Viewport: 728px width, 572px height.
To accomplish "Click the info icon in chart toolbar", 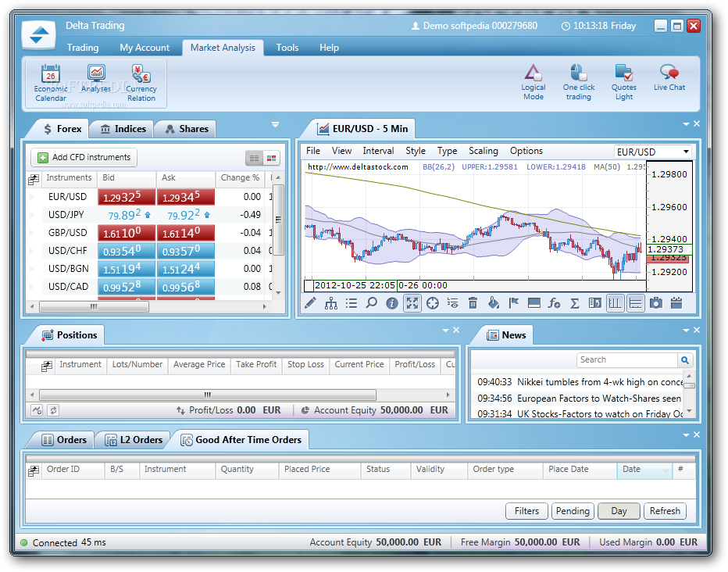I will [x=392, y=303].
